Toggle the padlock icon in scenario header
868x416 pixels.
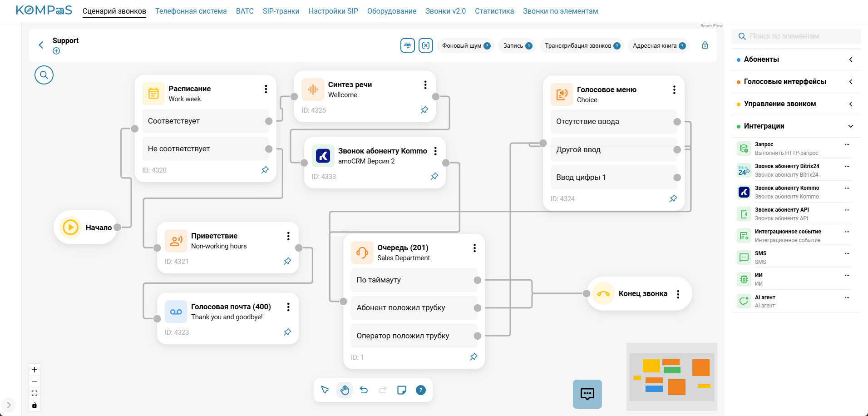pos(705,45)
